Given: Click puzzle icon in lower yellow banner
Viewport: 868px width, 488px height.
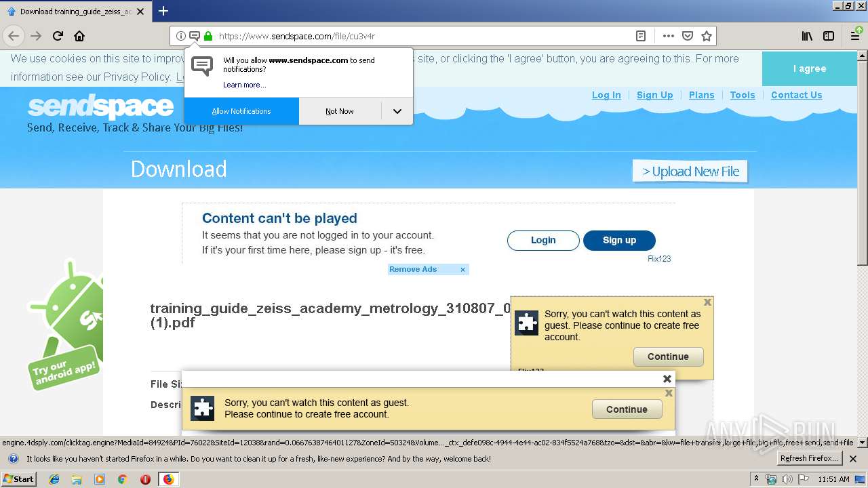Looking at the screenshot, I should point(202,408).
